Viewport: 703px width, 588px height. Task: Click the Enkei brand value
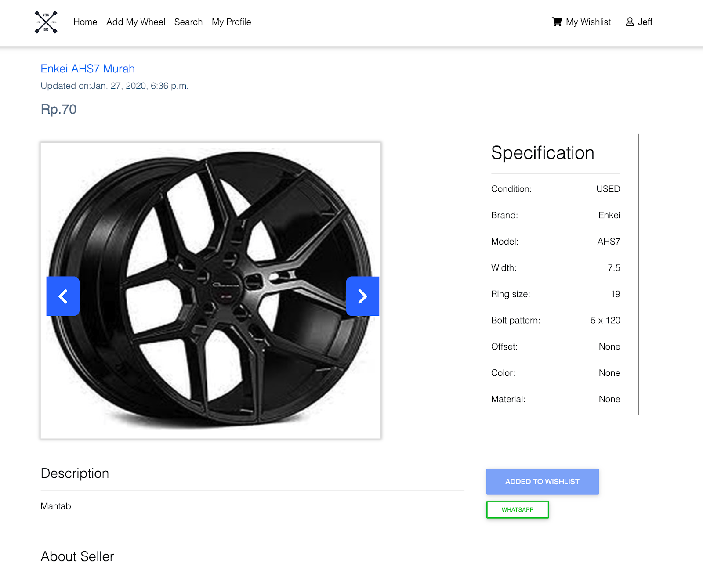[x=609, y=215]
